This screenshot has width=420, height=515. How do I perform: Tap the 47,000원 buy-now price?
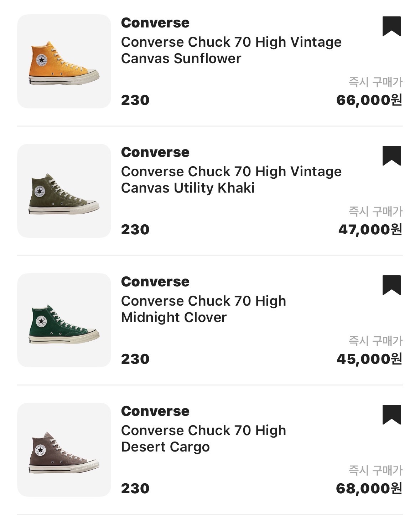point(370,230)
